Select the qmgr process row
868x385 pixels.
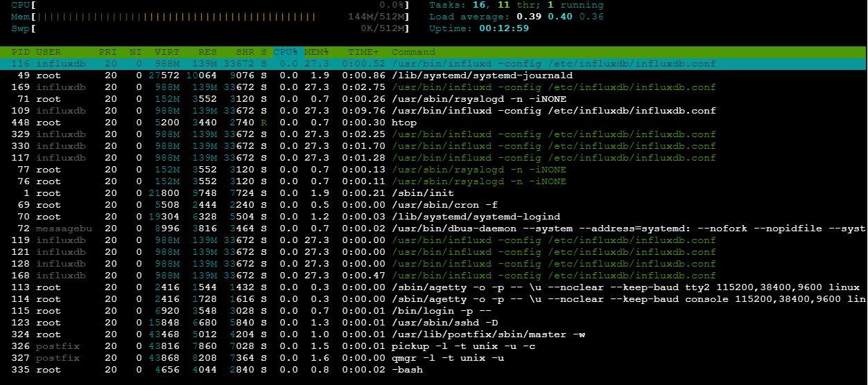coord(433,358)
